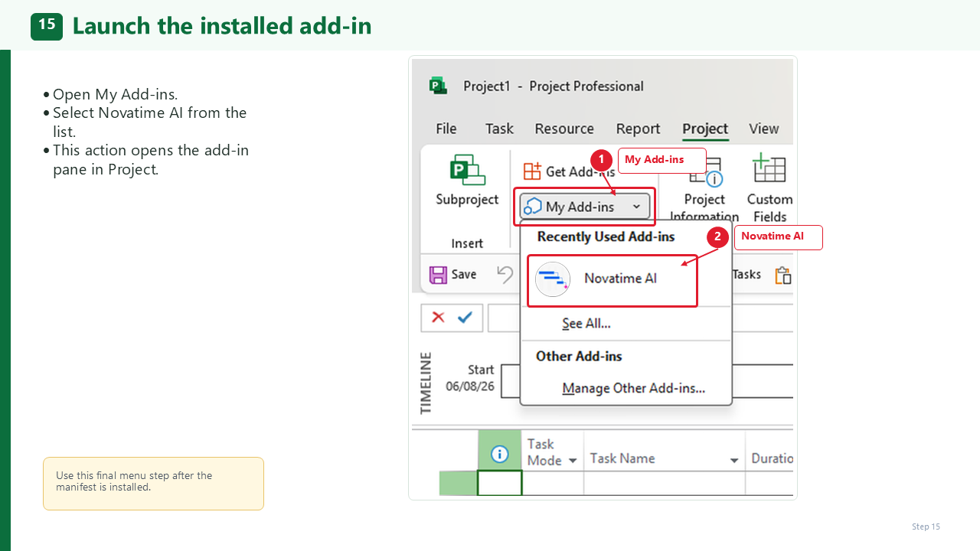The width and height of the screenshot is (980, 551).
Task: Click the vertical TIMELINE label
Action: pos(426,383)
